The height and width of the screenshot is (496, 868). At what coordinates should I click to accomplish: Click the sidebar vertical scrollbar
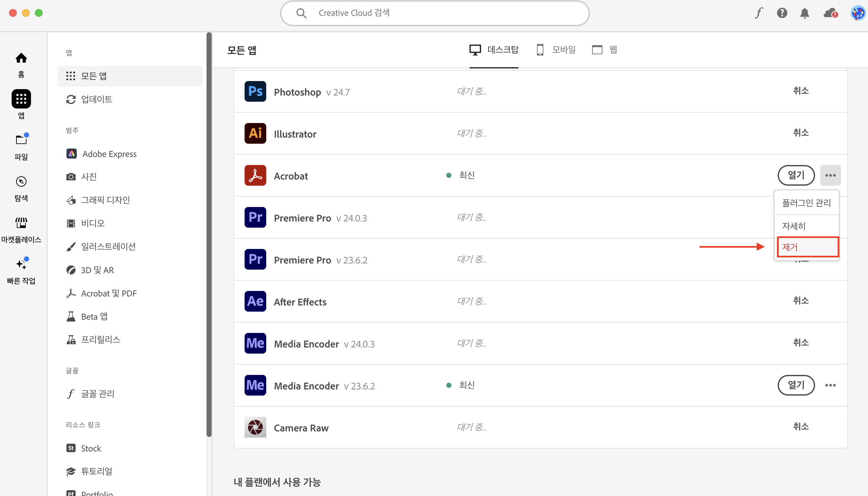pos(209,234)
